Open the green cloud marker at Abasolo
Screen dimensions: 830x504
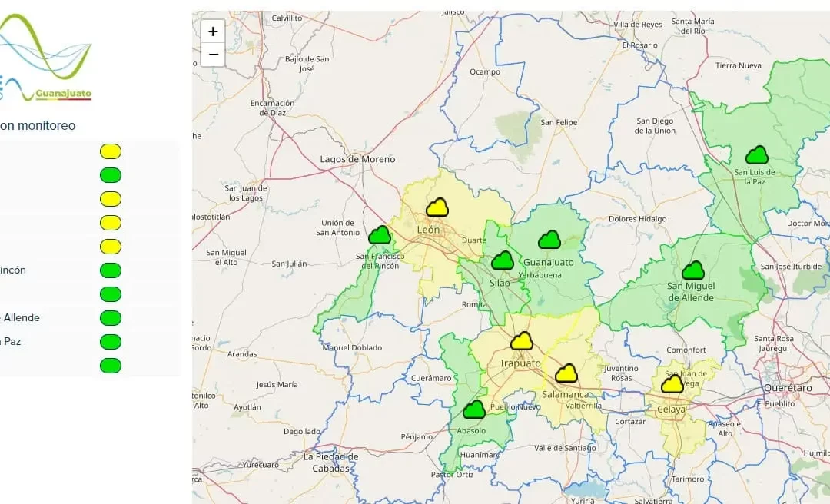click(474, 409)
